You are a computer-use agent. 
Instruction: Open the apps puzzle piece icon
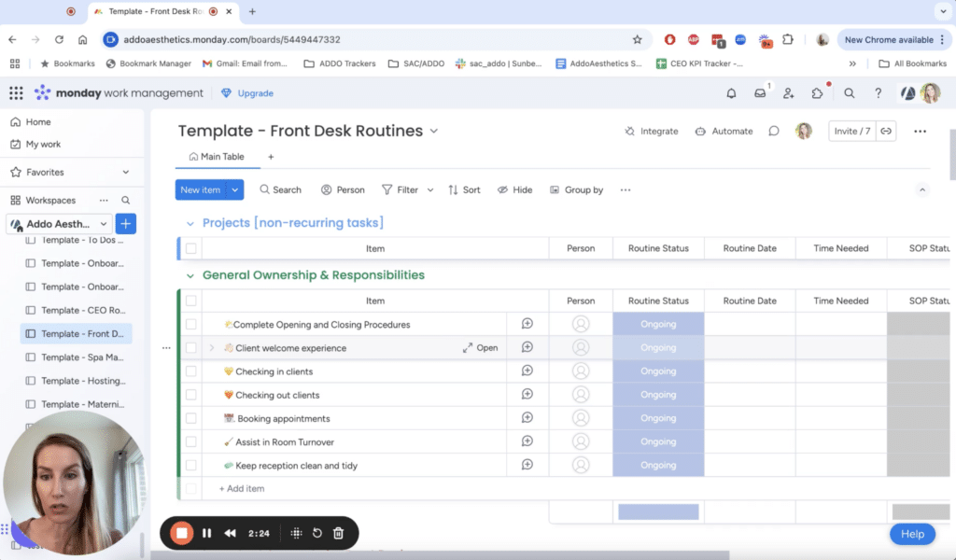pos(818,93)
